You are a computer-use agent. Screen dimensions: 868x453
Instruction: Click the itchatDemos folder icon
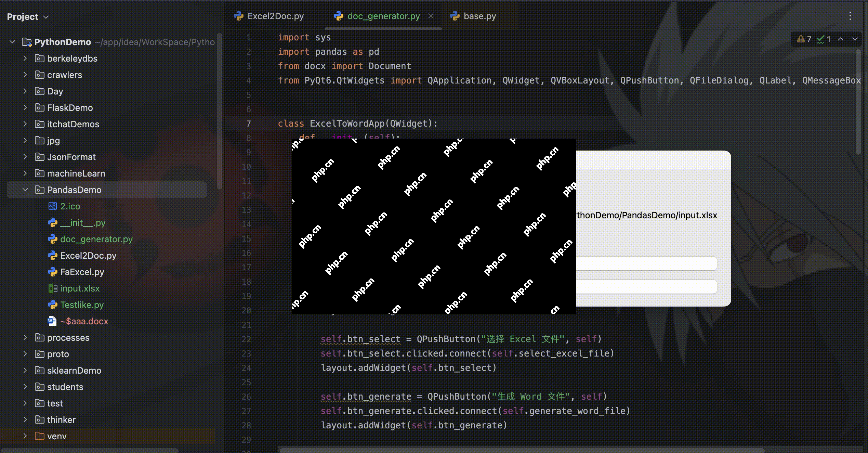click(x=40, y=124)
